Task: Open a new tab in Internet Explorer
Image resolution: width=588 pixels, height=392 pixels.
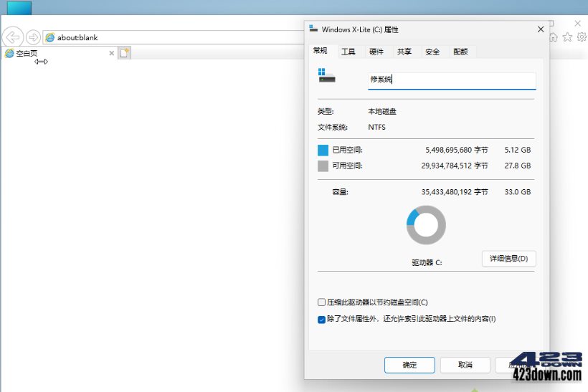Action: [x=125, y=53]
